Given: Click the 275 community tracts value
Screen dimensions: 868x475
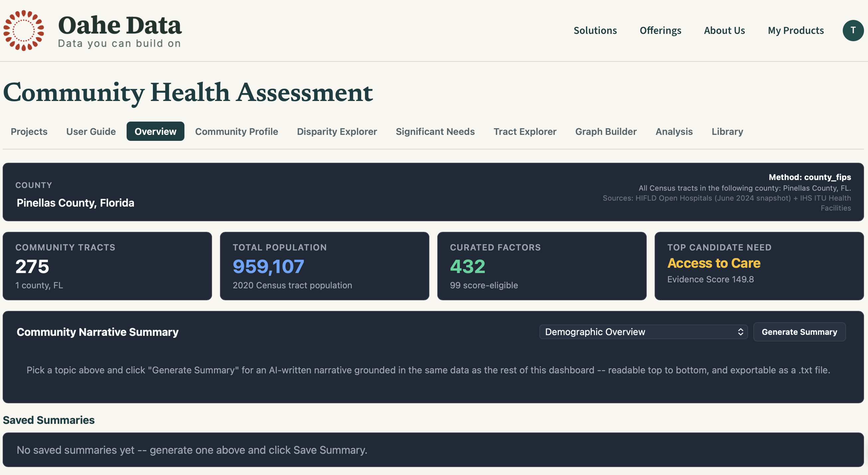Looking at the screenshot, I should [32, 266].
